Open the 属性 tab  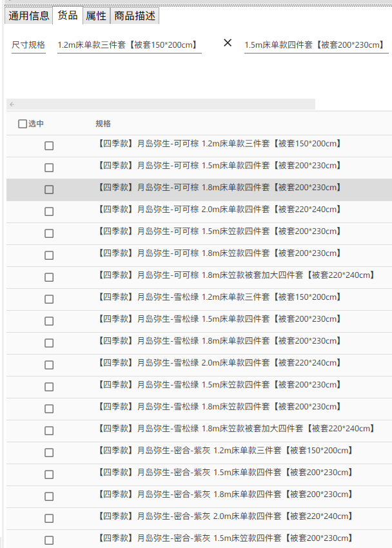pos(96,16)
